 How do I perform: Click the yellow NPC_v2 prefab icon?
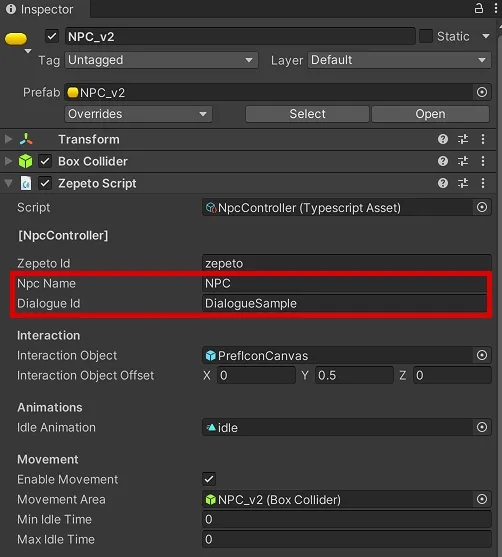(x=16, y=39)
